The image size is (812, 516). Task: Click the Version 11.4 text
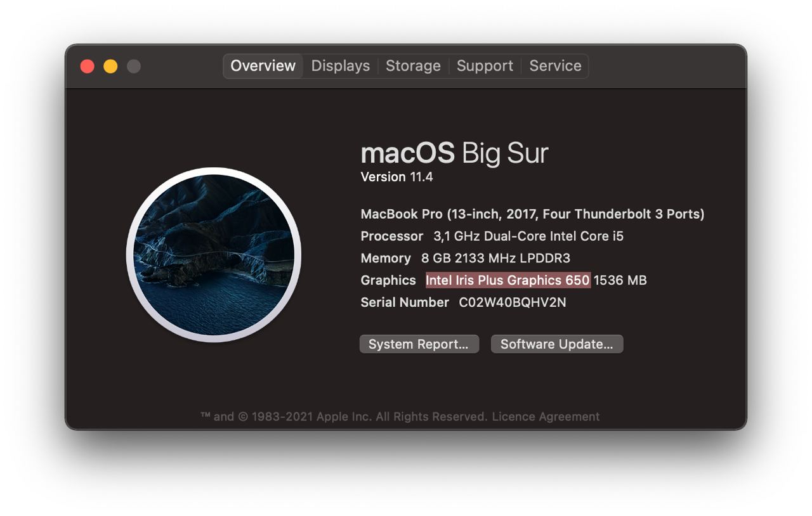[x=396, y=177]
